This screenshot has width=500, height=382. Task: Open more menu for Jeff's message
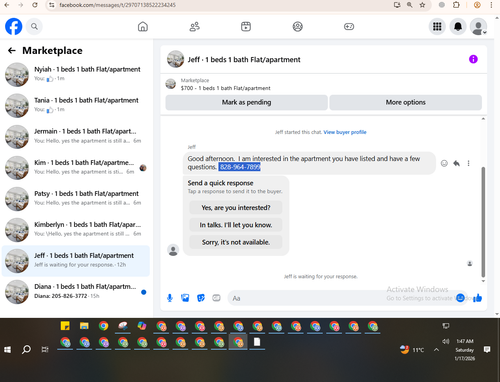(468, 163)
